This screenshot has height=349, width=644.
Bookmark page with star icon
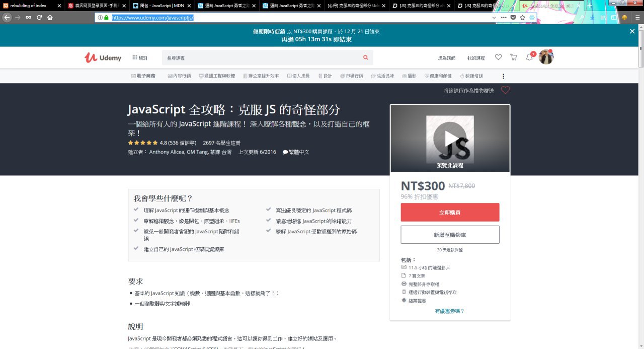coord(522,17)
